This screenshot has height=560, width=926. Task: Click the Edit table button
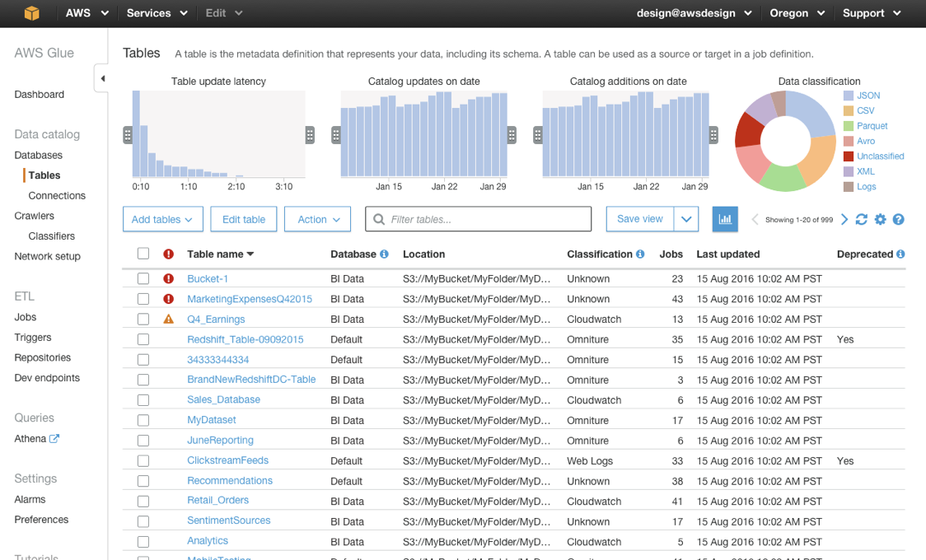[244, 219]
